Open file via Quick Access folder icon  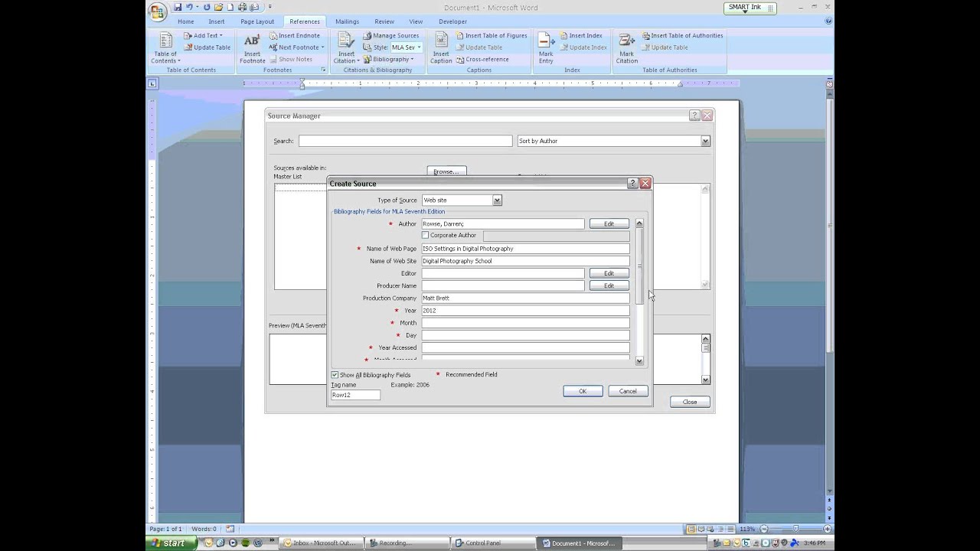219,7
